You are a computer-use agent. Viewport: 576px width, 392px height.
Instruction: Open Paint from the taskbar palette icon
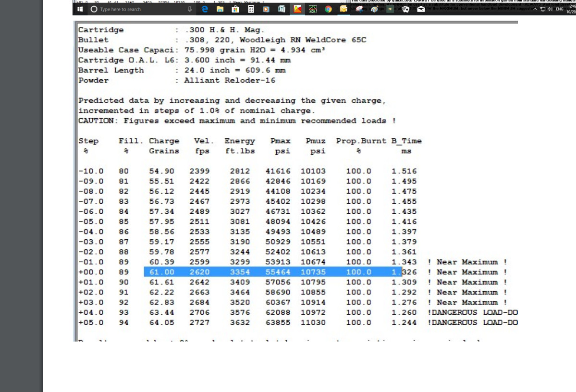click(374, 9)
